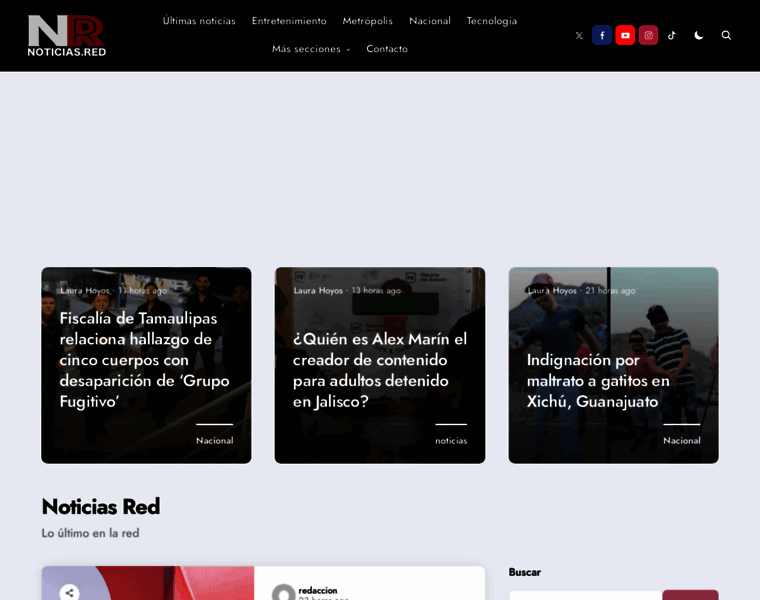
Task: Open Metrópolis section
Action: pos(367,21)
